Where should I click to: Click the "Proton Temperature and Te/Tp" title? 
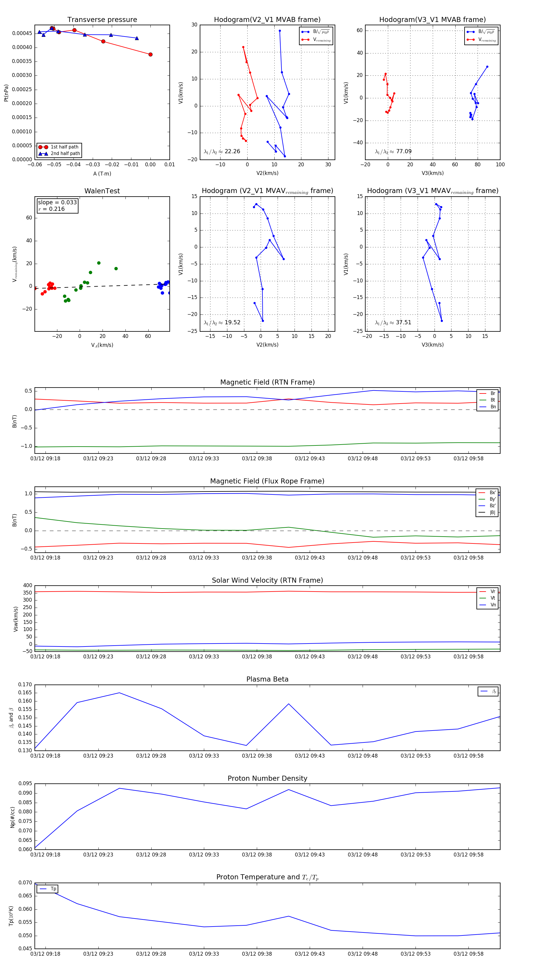click(267, 877)
